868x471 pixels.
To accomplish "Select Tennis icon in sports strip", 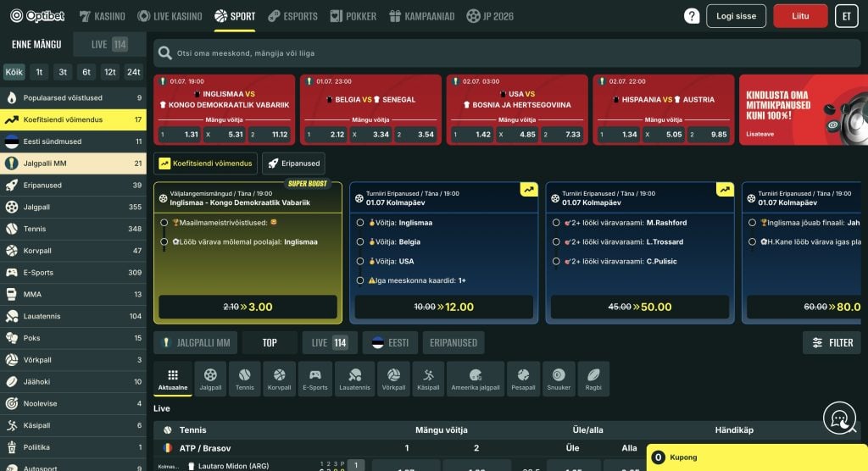I will click(245, 380).
